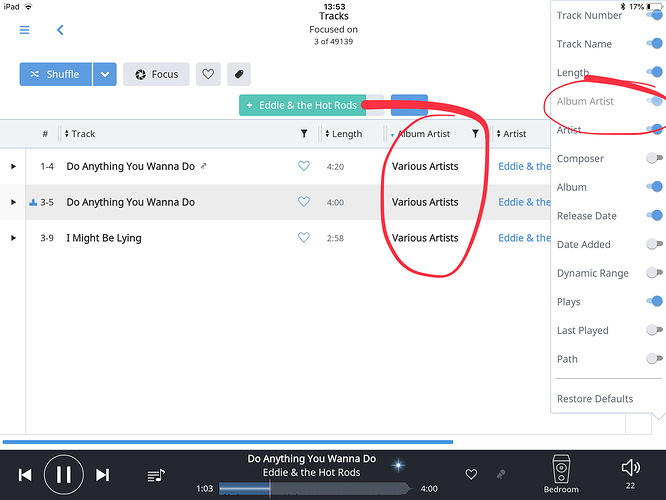This screenshot has width=666, height=500.
Task: Toggle the Album column switch
Action: 655,186
